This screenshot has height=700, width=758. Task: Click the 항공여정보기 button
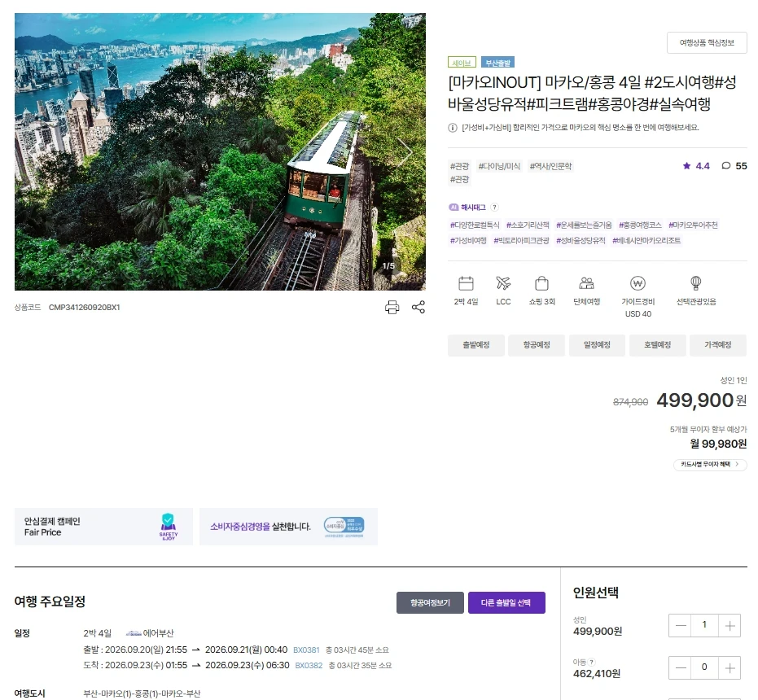[x=430, y=603]
